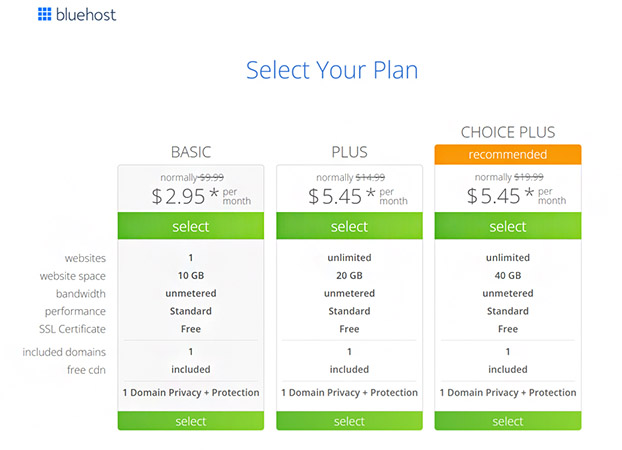Click the 40 GB website space value
The image size is (622, 450).
click(508, 275)
